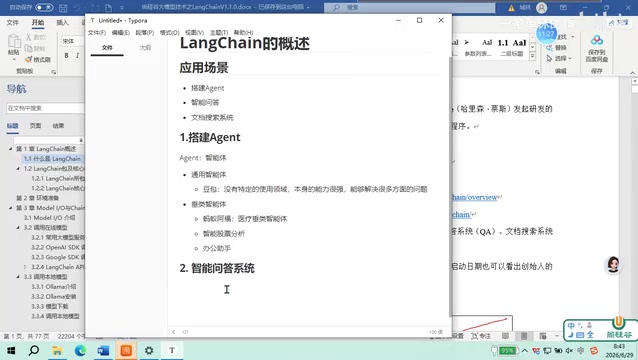Click the warning triangle icon in Word title bar
Screen dimensions: 638x360
pos(512,8)
